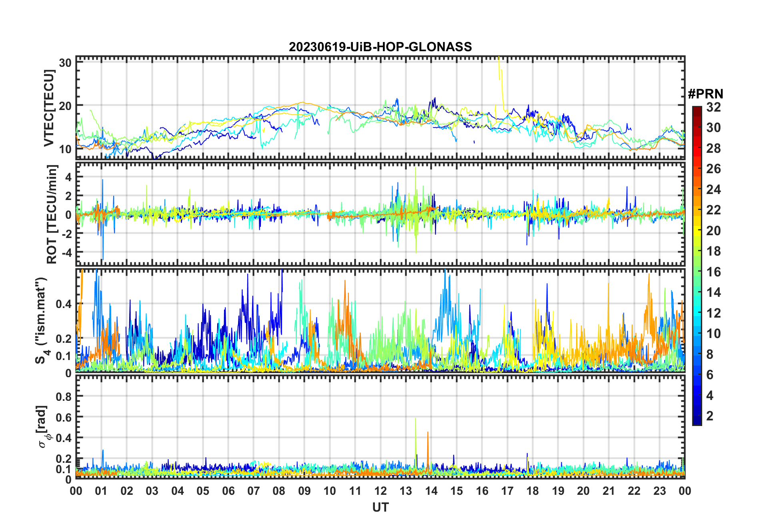761x532 pixels.
Task: Click sigma phi y-axis tick label 0.8
Action: [x=64, y=396]
